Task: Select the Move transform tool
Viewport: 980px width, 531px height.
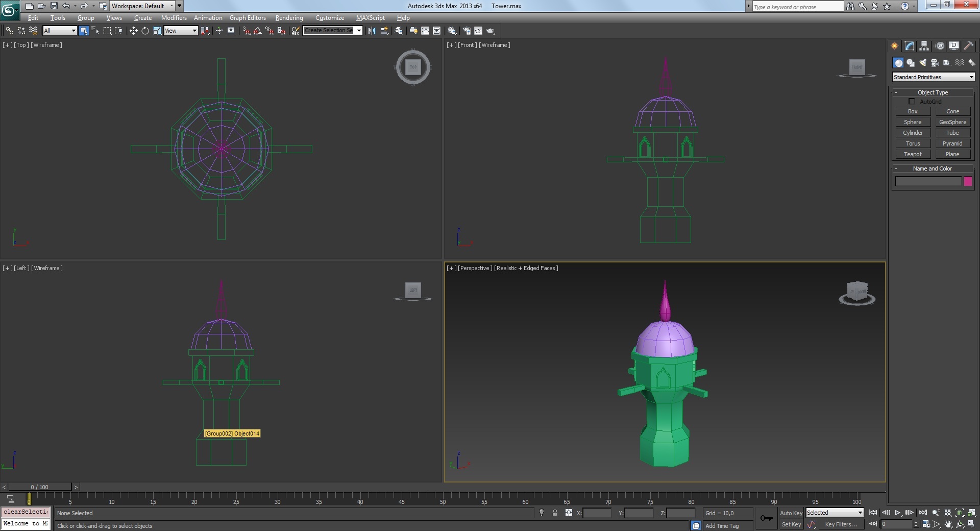Action: 133,31
